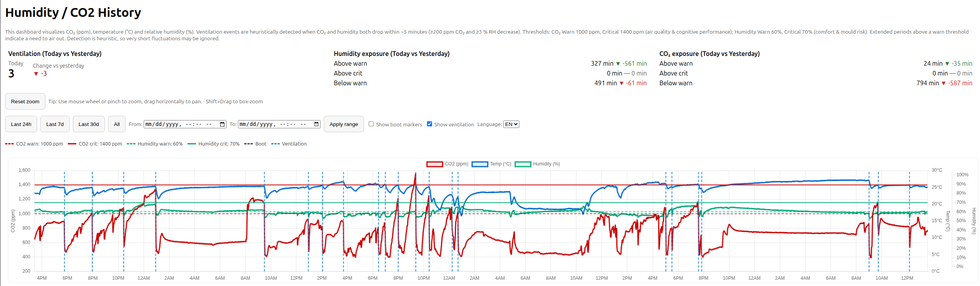Click the red down arrow under Change vs yesterday
Viewport: 980px width, 286px height.
[x=36, y=74]
